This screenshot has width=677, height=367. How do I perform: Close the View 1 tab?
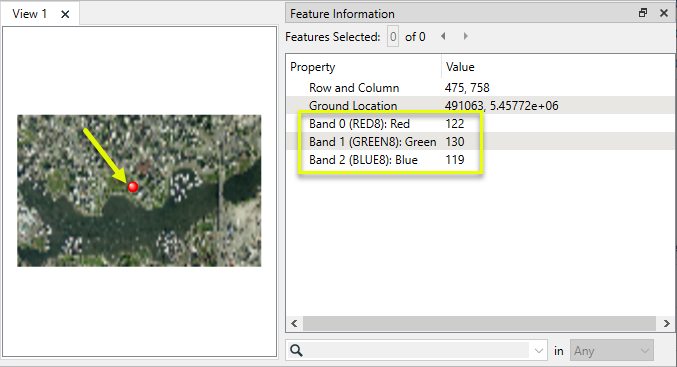pos(65,14)
